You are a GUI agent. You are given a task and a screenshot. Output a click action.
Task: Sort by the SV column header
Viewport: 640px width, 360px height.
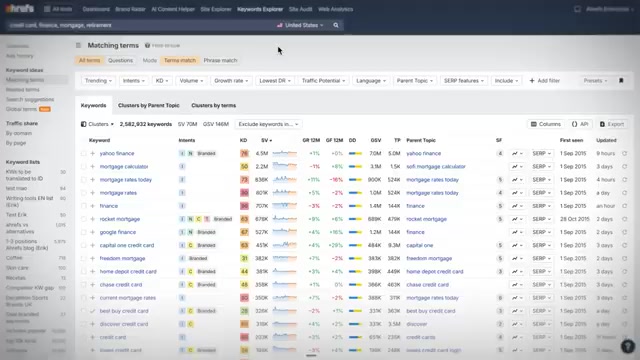266,140
